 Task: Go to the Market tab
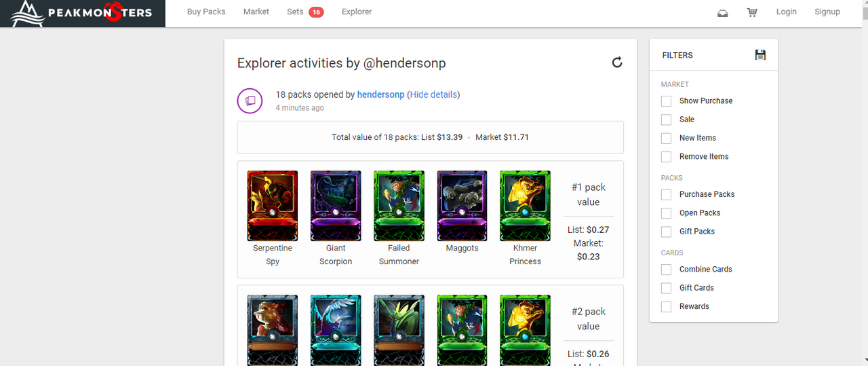(x=256, y=12)
